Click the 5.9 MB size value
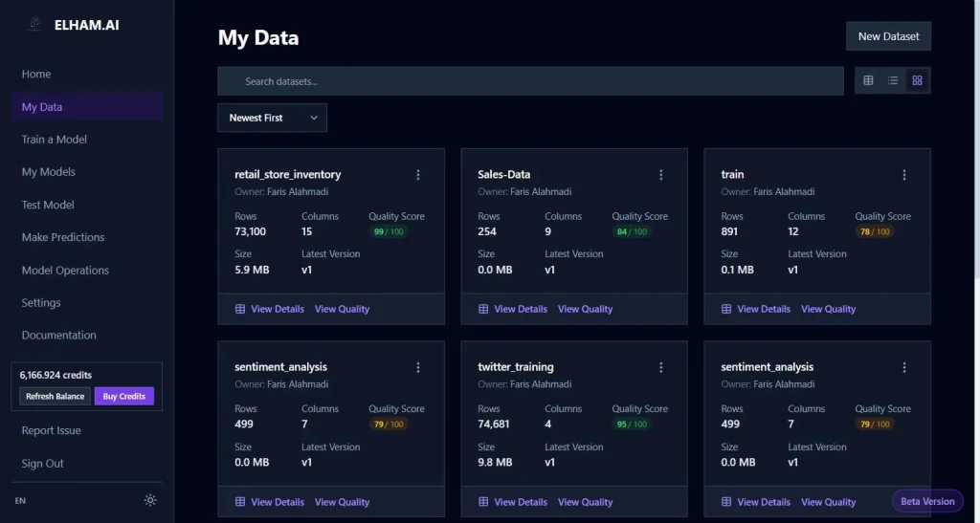The width and height of the screenshot is (980, 523). (x=252, y=271)
